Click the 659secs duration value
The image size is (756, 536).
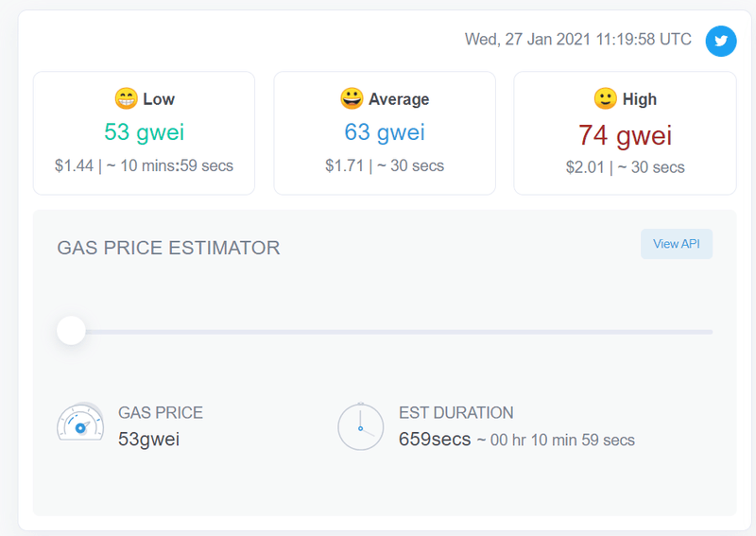(435, 440)
